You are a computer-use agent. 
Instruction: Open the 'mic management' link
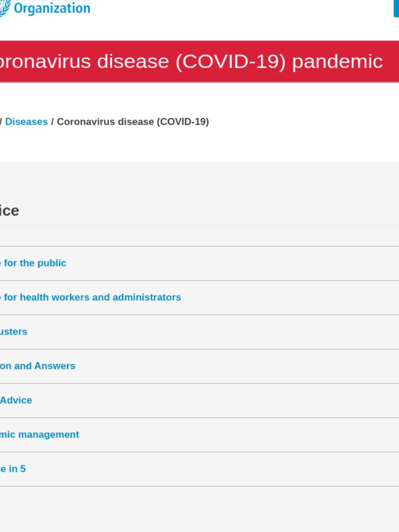pos(39,434)
